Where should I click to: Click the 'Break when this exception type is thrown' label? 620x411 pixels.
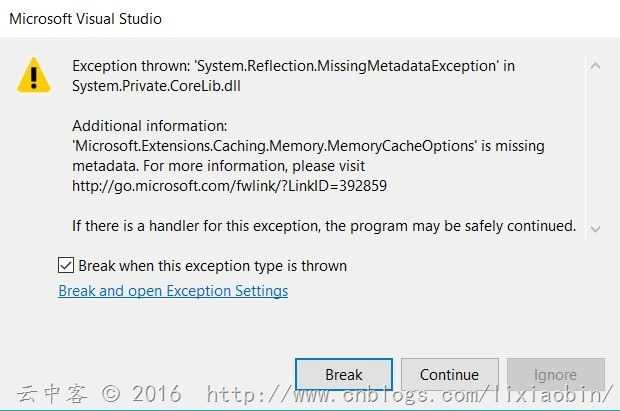pos(212,266)
